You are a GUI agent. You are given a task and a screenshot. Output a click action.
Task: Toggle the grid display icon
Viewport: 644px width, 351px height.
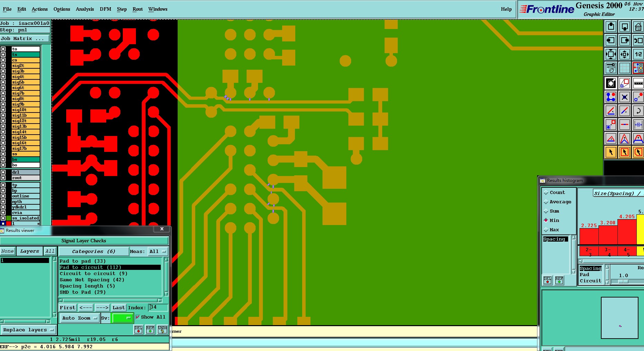tap(625, 68)
